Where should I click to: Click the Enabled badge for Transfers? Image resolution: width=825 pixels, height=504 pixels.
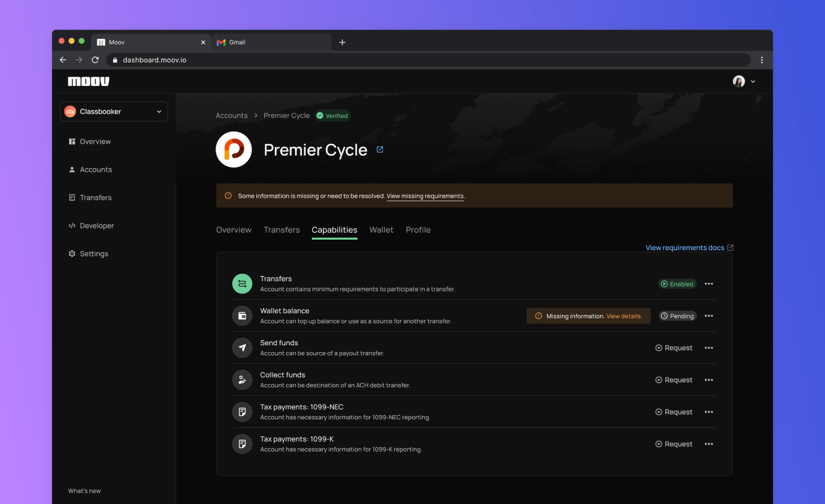[x=677, y=283]
